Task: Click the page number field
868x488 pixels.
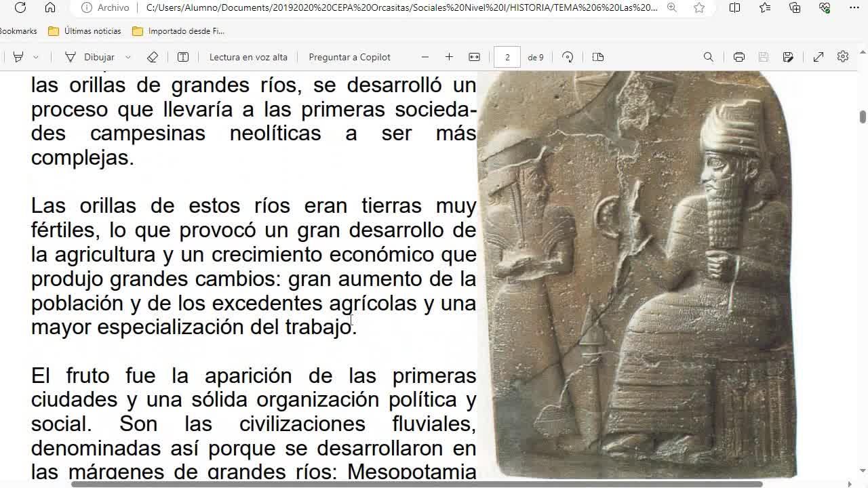Action: point(507,57)
